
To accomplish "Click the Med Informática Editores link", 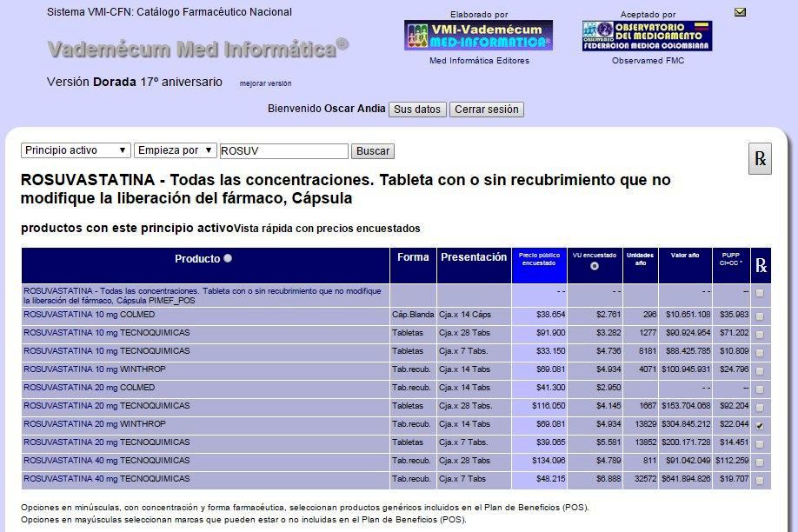I will point(480,61).
